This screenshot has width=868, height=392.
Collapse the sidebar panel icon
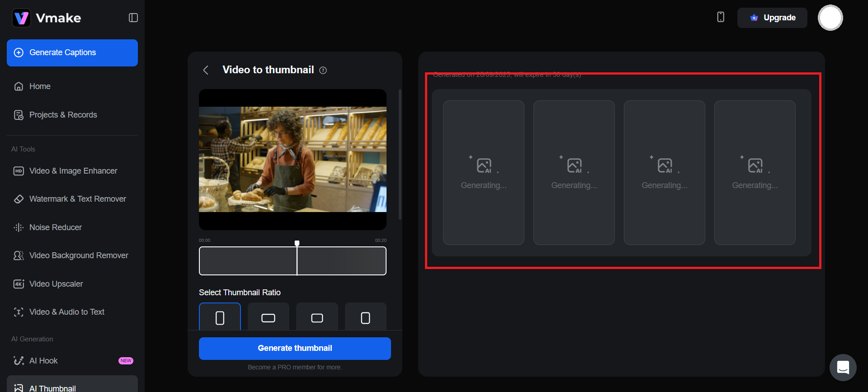click(133, 18)
